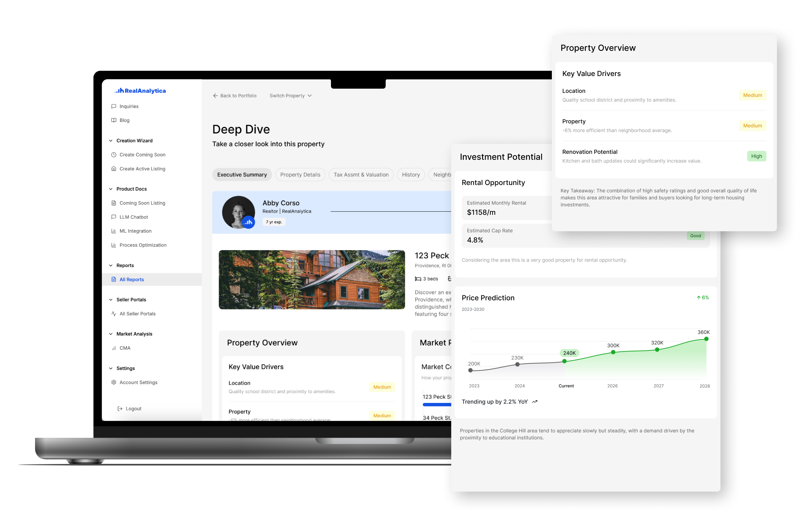The image size is (812, 527).
Task: Select Process Optimization in sidebar
Action: [143, 245]
